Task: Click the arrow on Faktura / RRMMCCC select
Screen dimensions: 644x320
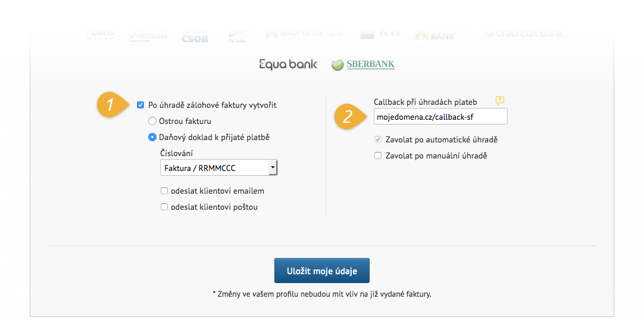Action: coord(273,168)
